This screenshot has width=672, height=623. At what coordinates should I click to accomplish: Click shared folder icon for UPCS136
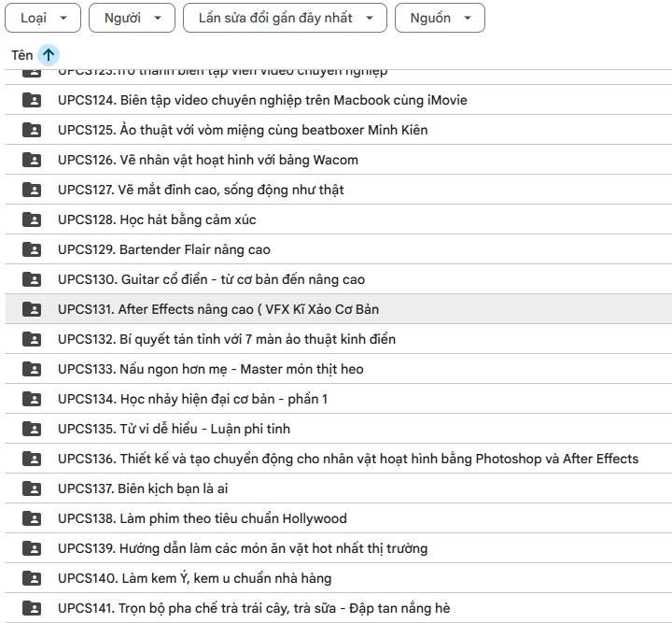pyautogui.click(x=32, y=459)
